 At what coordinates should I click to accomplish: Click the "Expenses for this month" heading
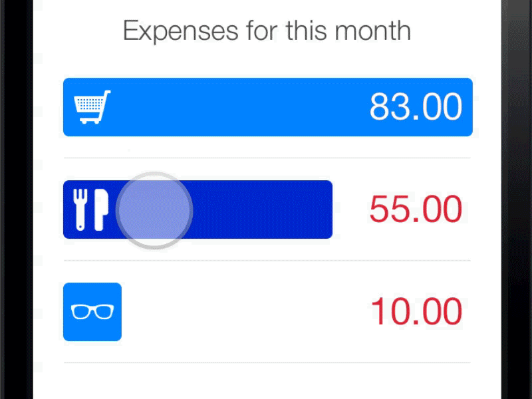267,31
